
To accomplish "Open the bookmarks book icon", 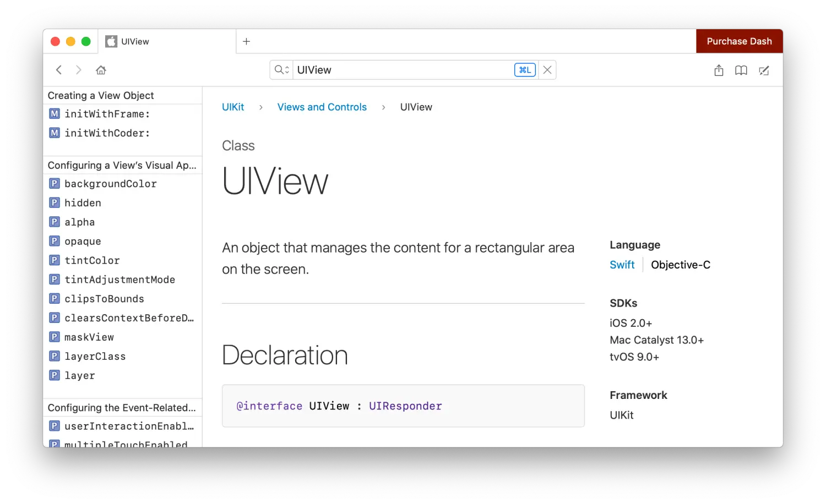I will [741, 70].
